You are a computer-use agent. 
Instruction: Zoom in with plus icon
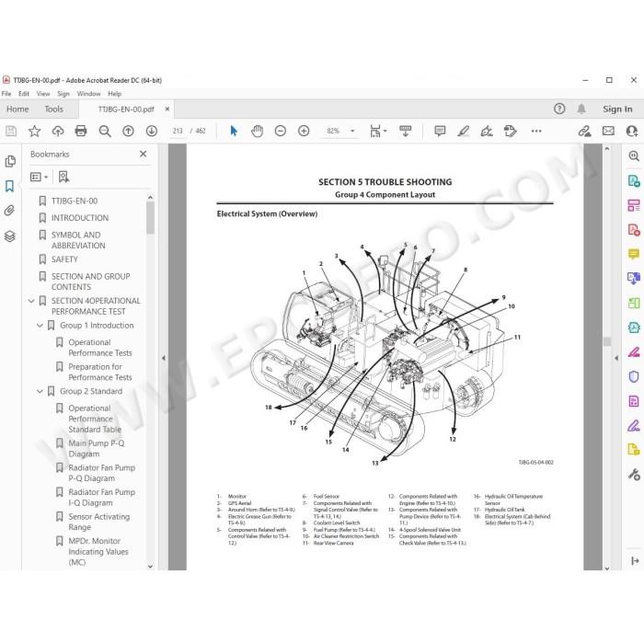click(304, 131)
